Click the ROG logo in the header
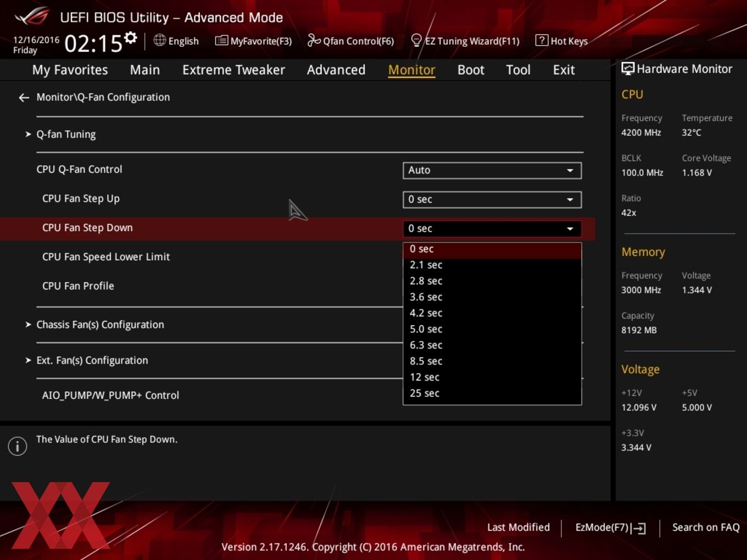The height and width of the screenshot is (560, 747). pos(32,16)
